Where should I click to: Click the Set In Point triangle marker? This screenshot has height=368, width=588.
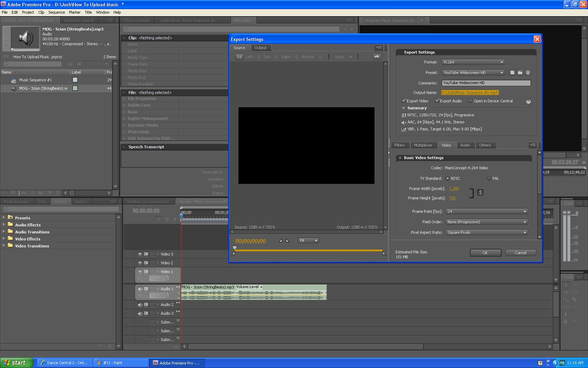click(280, 240)
